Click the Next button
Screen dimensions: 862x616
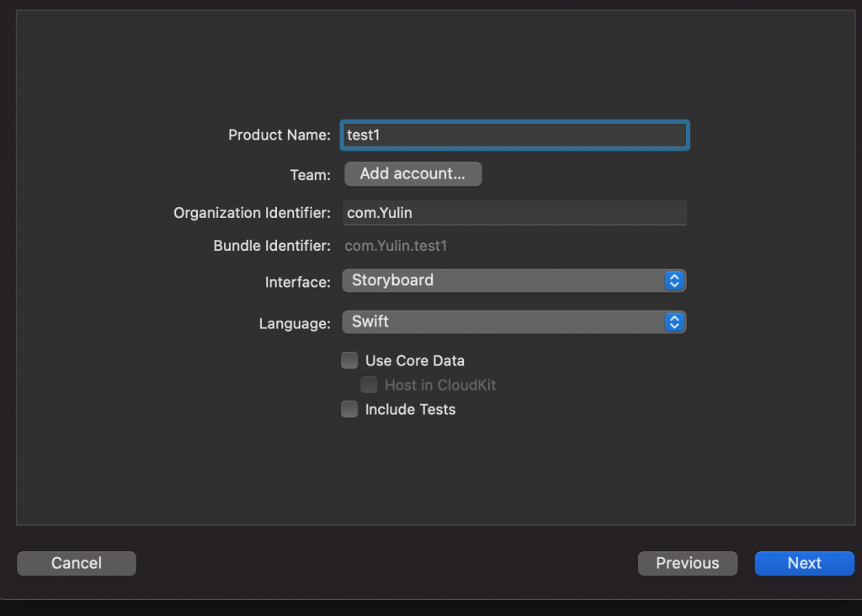click(804, 564)
